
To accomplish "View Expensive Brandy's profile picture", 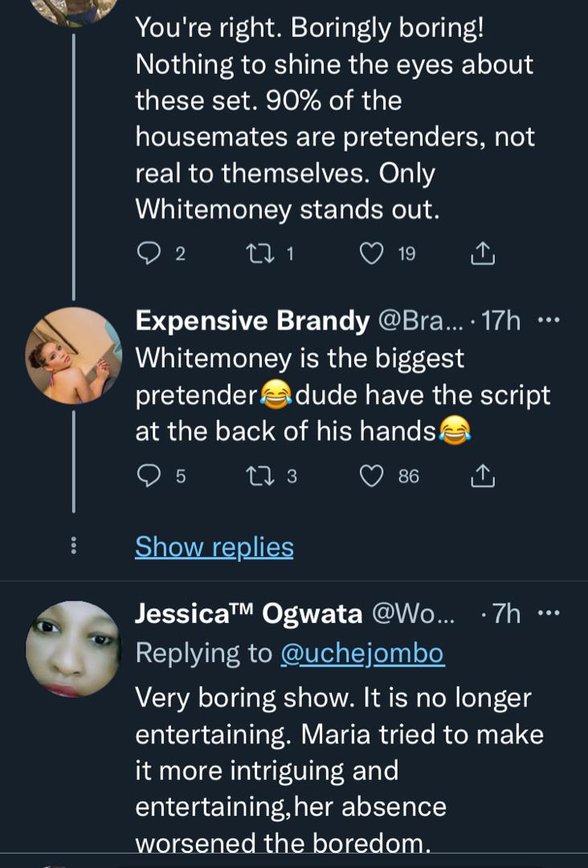I will coord(73,355).
